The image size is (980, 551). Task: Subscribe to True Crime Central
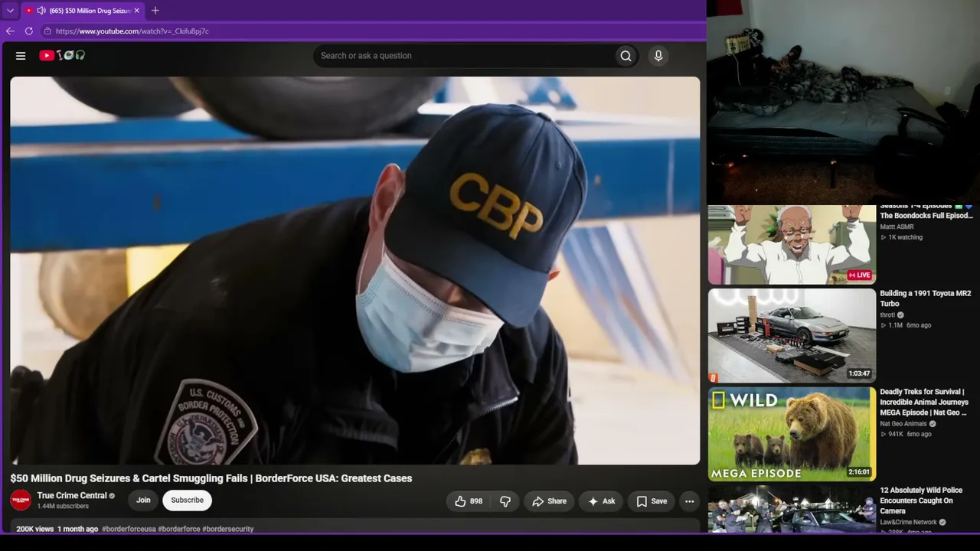click(187, 500)
